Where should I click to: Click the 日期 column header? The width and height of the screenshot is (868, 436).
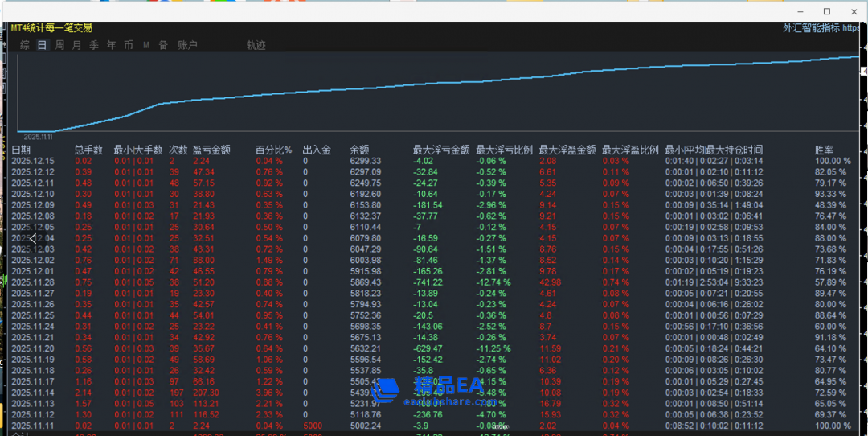click(21, 150)
